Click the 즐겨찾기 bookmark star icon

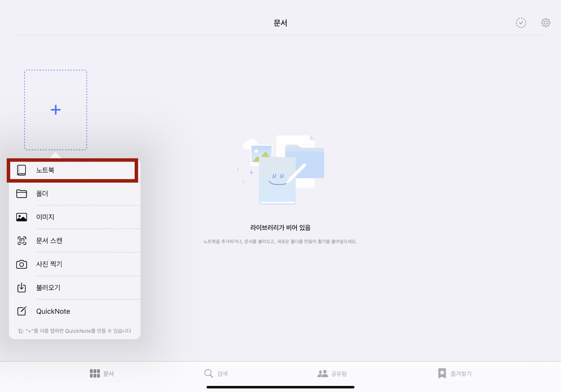[x=442, y=373]
